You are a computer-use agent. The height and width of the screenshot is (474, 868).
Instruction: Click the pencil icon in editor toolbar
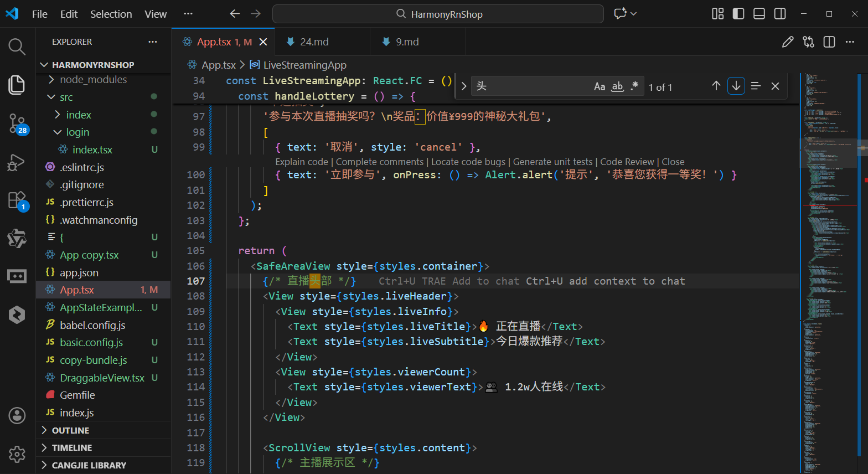pyautogui.click(x=788, y=42)
